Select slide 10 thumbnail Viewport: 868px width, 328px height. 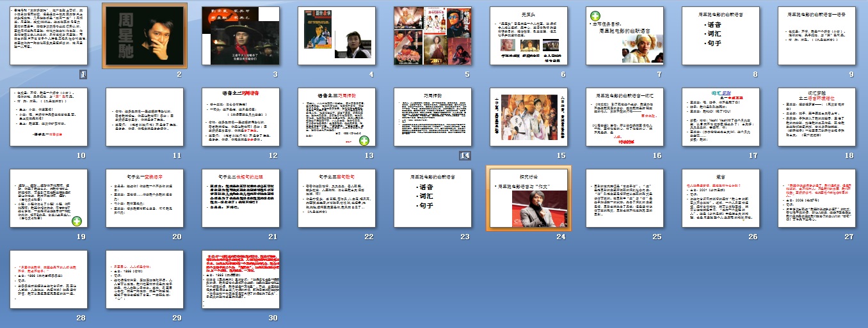[x=49, y=117]
